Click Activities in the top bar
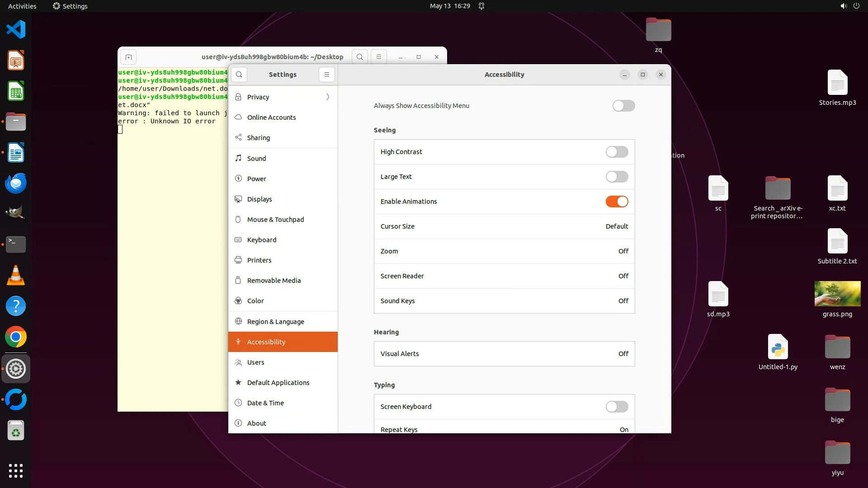Image resolution: width=868 pixels, height=488 pixels. coord(22,6)
